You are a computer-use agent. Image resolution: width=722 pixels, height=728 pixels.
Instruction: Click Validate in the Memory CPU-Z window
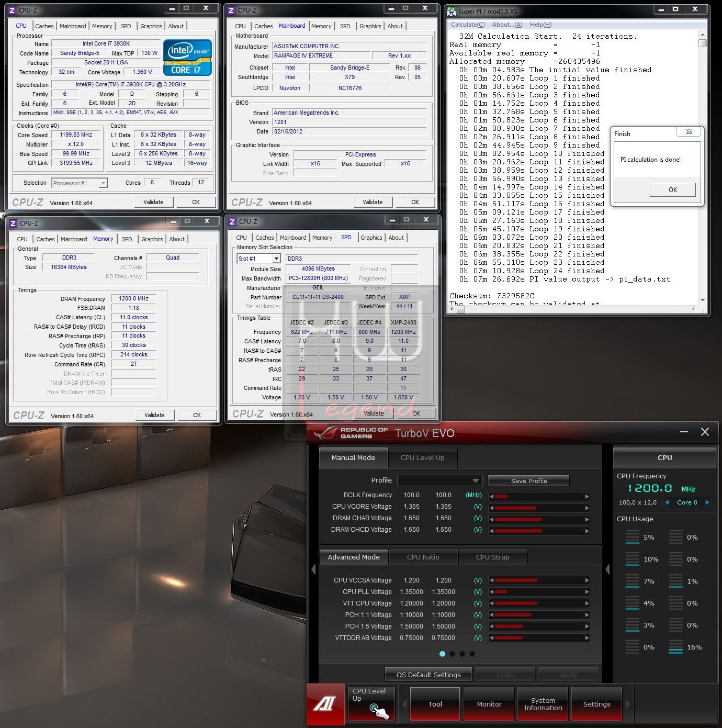coord(154,415)
